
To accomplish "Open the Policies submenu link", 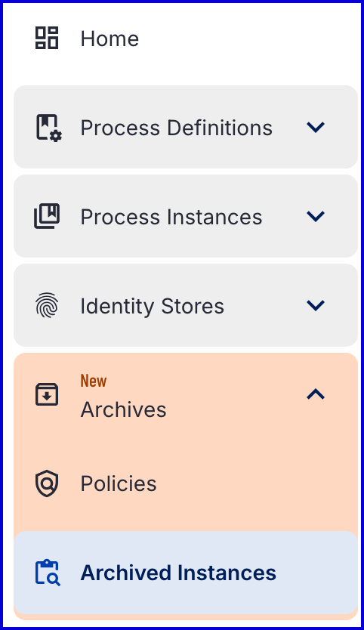I will pos(119,483).
